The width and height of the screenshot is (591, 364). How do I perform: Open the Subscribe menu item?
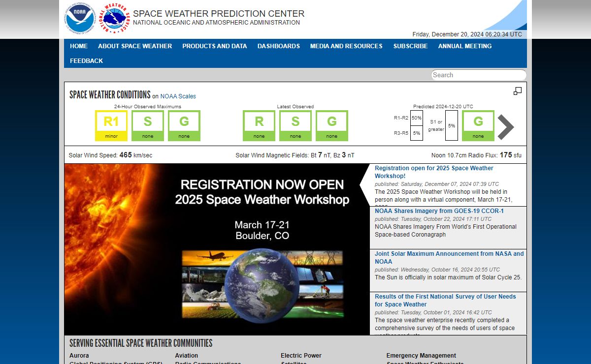410,46
